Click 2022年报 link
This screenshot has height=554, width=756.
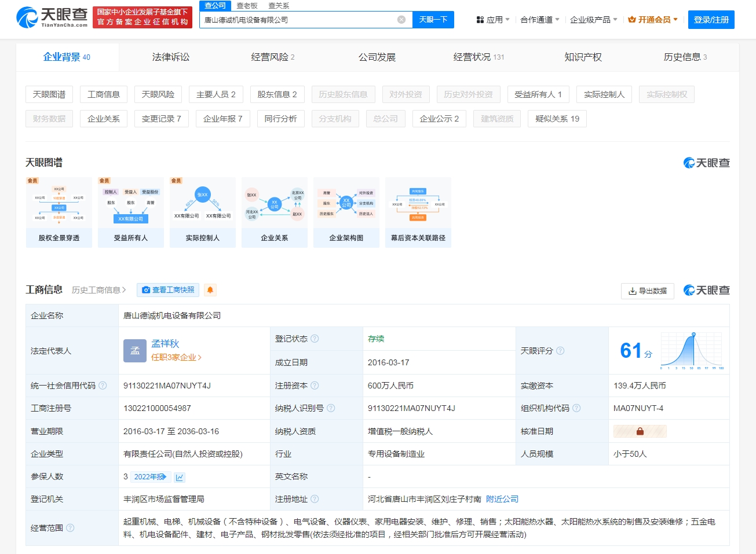pos(151,477)
